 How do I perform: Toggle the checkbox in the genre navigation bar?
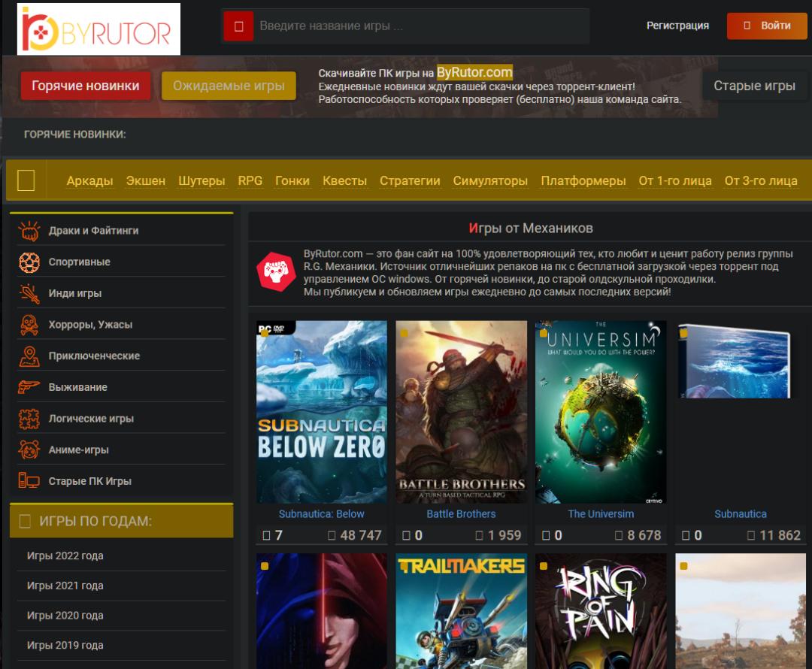point(26,180)
